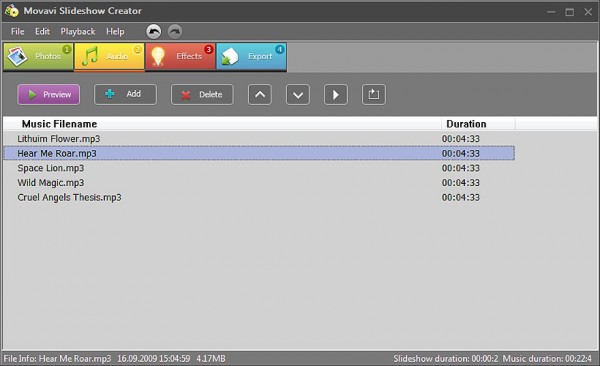Click duration of Cruel Angels Thesis.mp3

pos(461,198)
